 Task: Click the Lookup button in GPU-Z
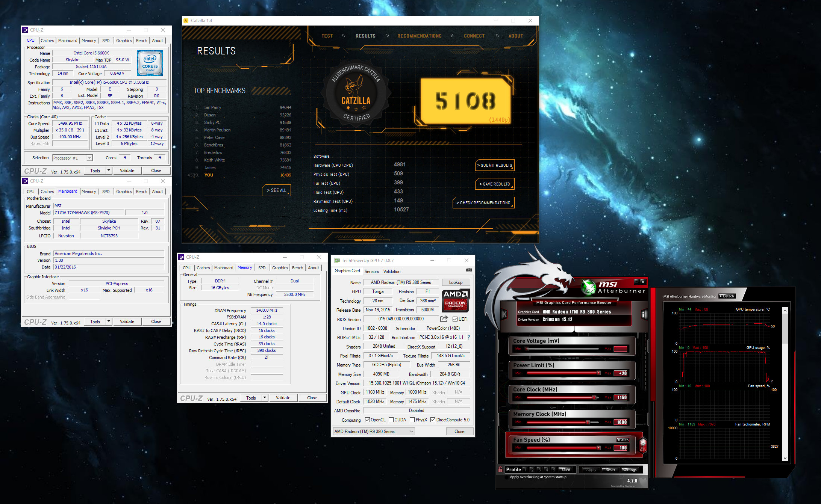456,282
